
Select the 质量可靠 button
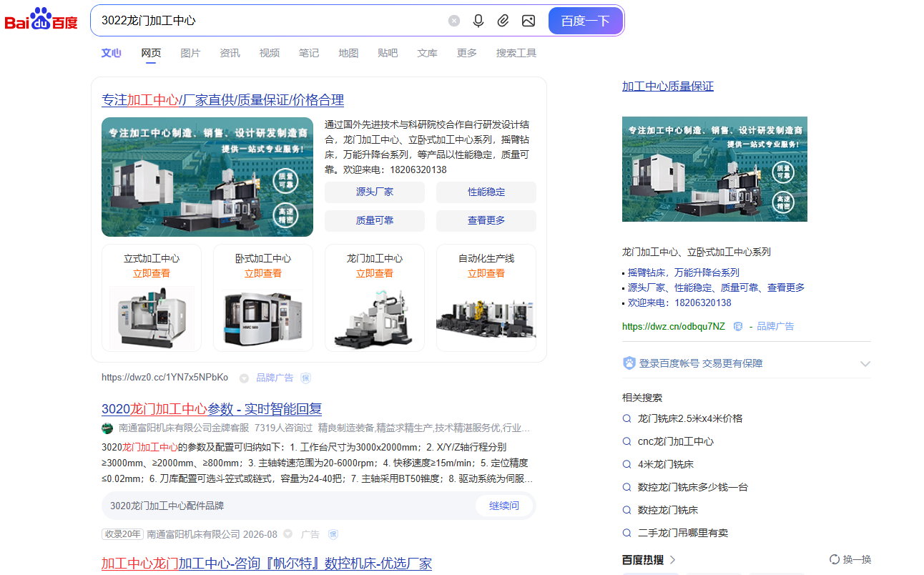pyautogui.click(x=375, y=221)
